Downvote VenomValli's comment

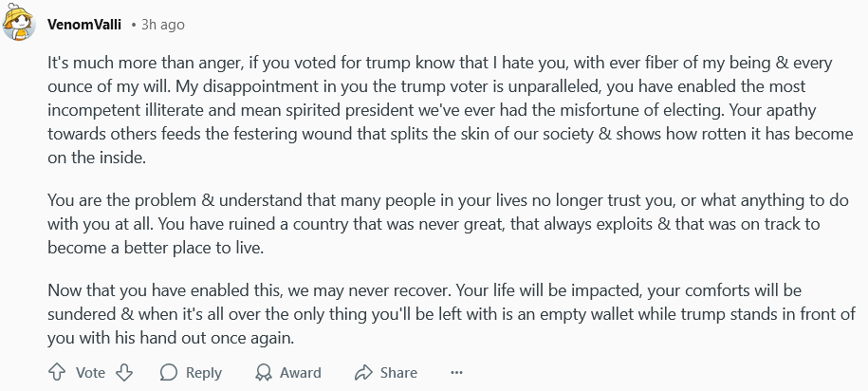(x=124, y=373)
